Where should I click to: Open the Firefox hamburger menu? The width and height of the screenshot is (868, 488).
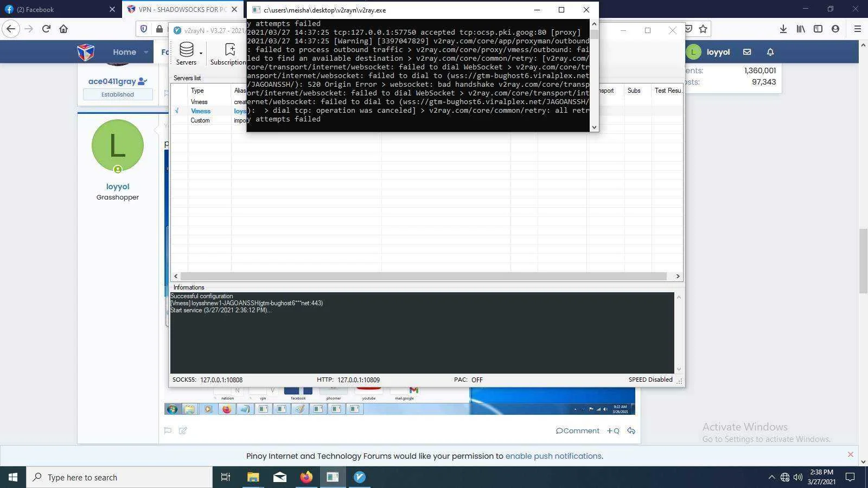point(858,29)
